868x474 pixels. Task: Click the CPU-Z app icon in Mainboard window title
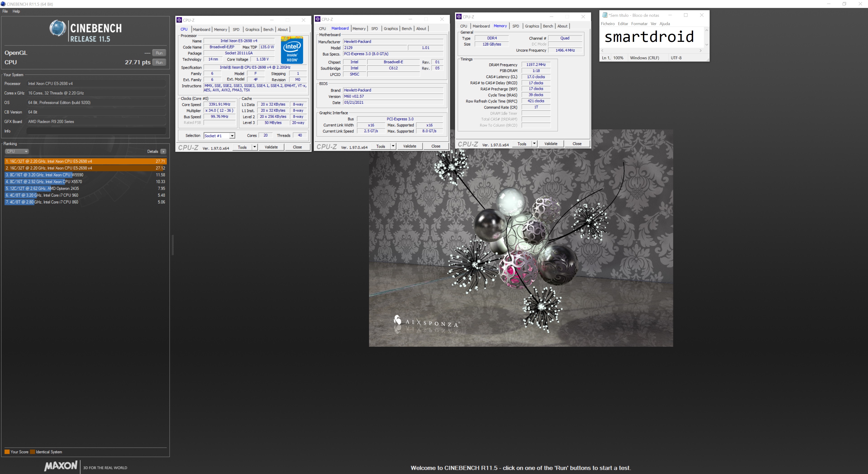(318, 19)
